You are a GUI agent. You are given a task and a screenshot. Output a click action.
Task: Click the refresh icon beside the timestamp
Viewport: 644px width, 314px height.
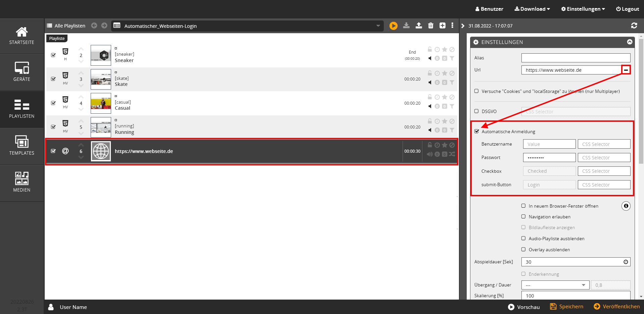(634, 25)
